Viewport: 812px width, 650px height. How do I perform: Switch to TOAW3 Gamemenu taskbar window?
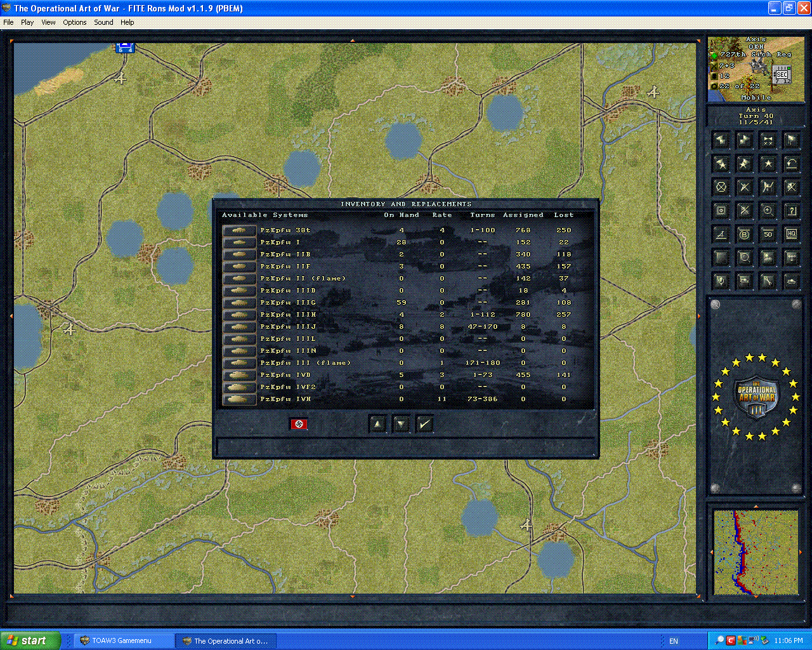124,640
